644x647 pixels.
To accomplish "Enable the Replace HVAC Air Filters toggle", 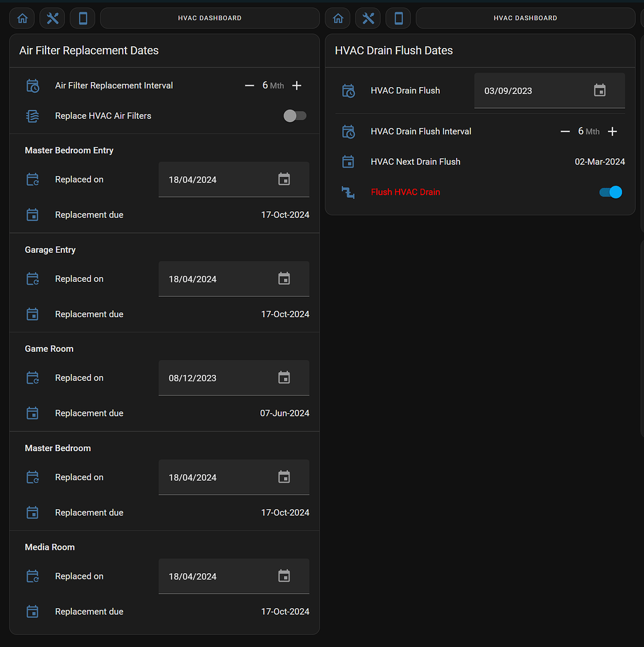I will [295, 116].
